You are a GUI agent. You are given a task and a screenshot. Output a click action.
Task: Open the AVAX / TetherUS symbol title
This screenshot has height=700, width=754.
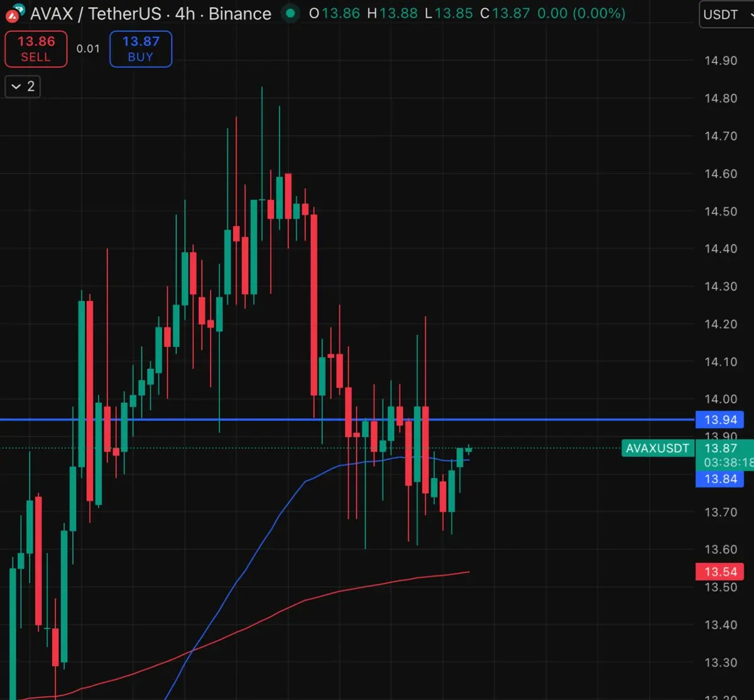[x=151, y=13]
